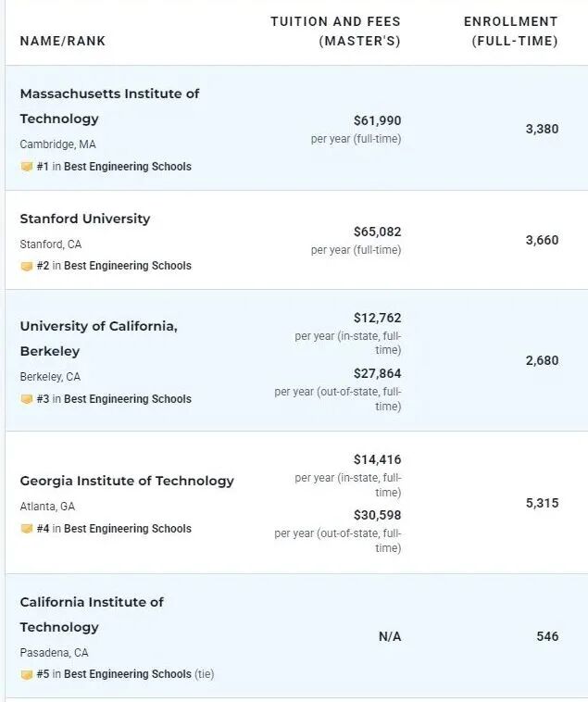
Task: Click Best Engineering Schools link under Berkeley
Action: point(128,399)
